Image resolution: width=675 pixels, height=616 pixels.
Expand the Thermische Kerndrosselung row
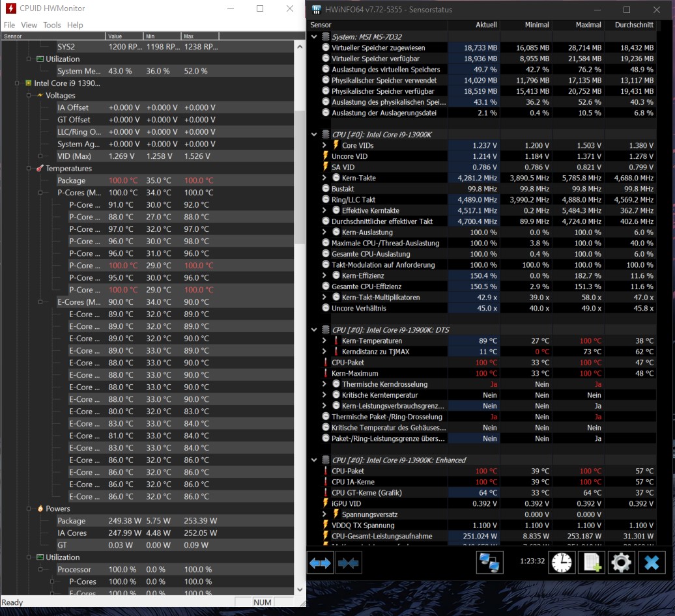coord(324,384)
